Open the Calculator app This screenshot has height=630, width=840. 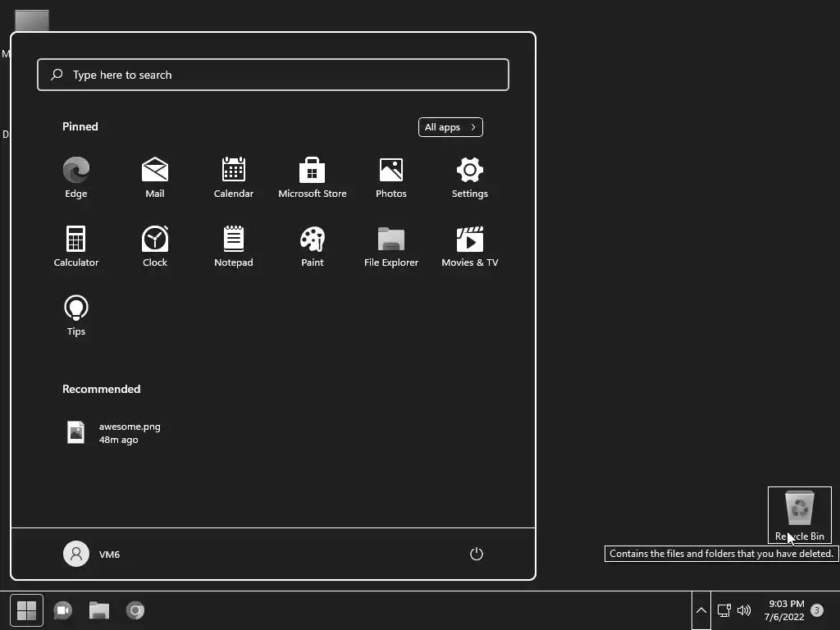click(76, 246)
